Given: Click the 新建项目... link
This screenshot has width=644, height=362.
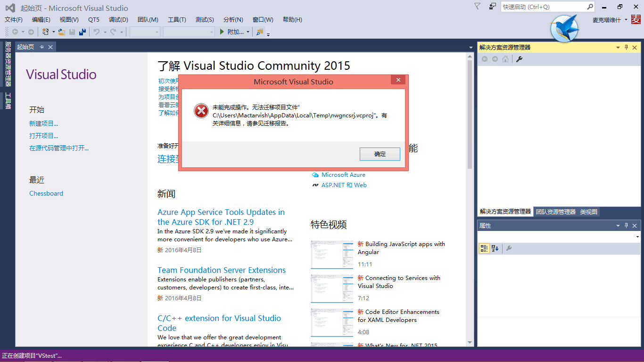Looking at the screenshot, I should tap(44, 123).
